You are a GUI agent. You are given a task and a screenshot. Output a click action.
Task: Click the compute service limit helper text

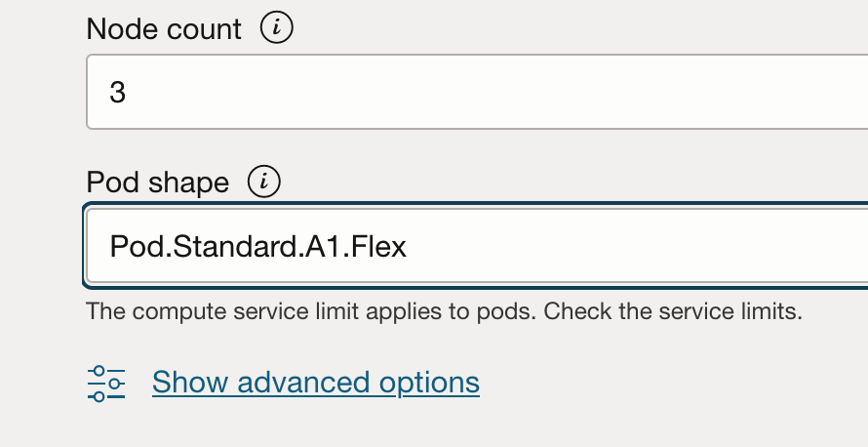[x=312, y=313]
